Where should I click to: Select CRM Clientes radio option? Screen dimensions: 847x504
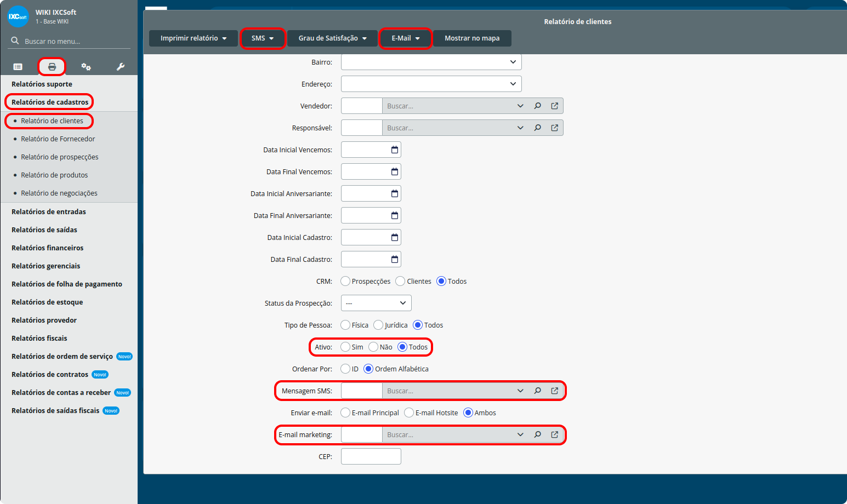401,281
